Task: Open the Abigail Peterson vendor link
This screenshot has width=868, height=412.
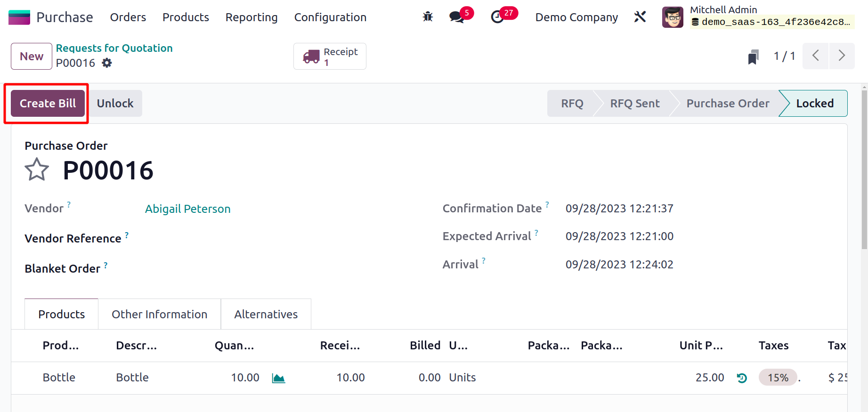Action: coord(187,209)
